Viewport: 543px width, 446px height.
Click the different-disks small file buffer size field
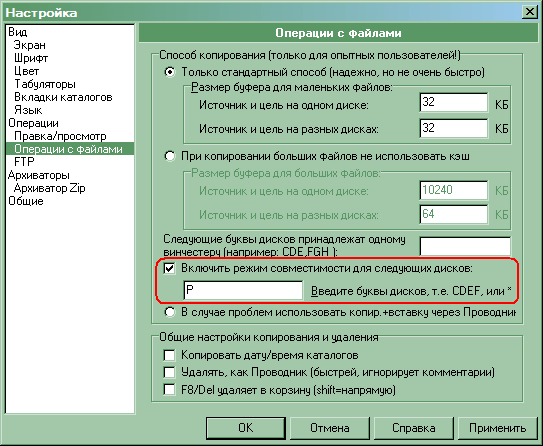(454, 128)
